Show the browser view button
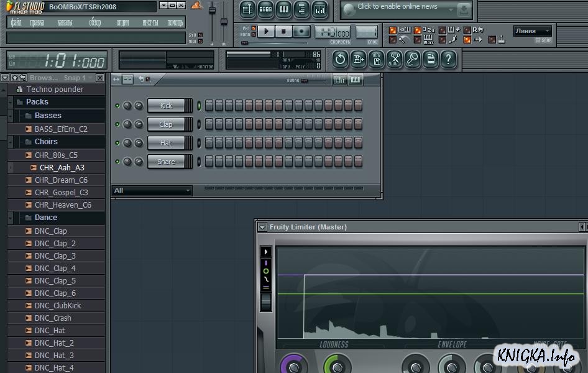This screenshot has height=373, width=588. (x=302, y=9)
